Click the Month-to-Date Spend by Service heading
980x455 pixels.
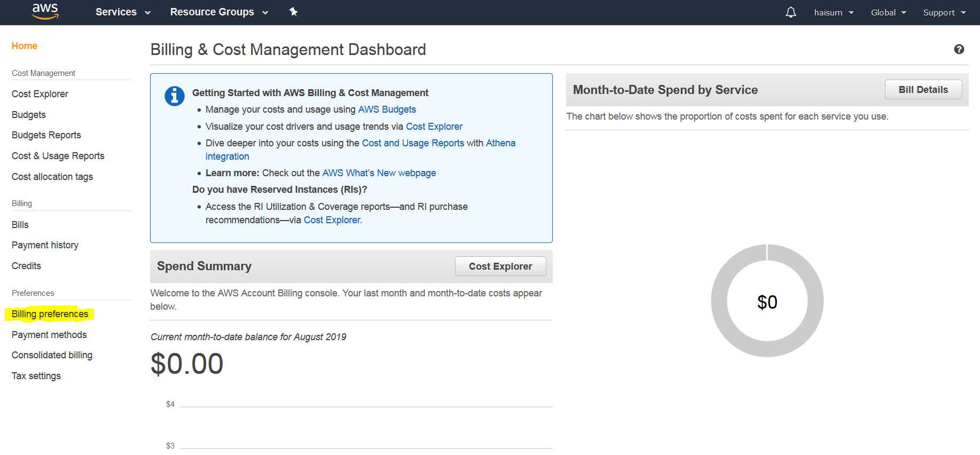tap(665, 90)
